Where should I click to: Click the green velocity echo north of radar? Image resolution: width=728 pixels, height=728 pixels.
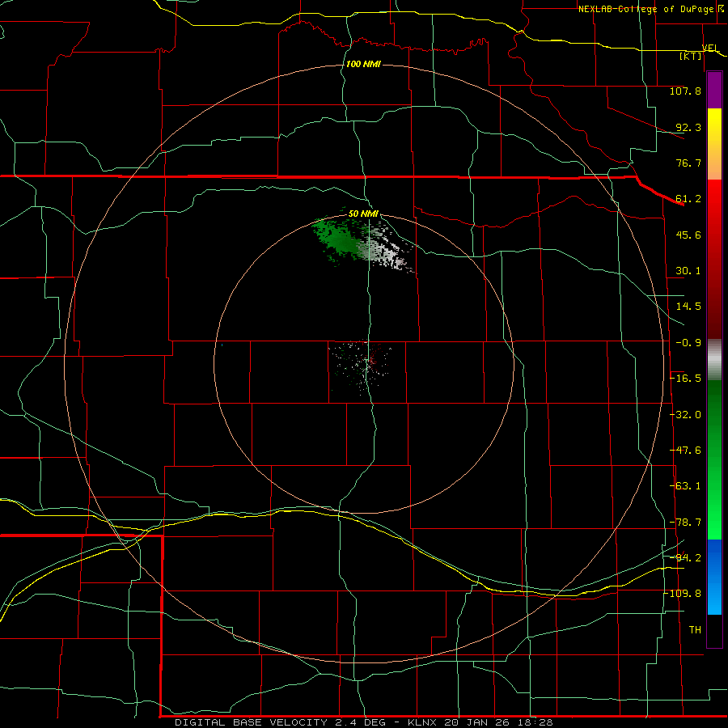coord(339,239)
